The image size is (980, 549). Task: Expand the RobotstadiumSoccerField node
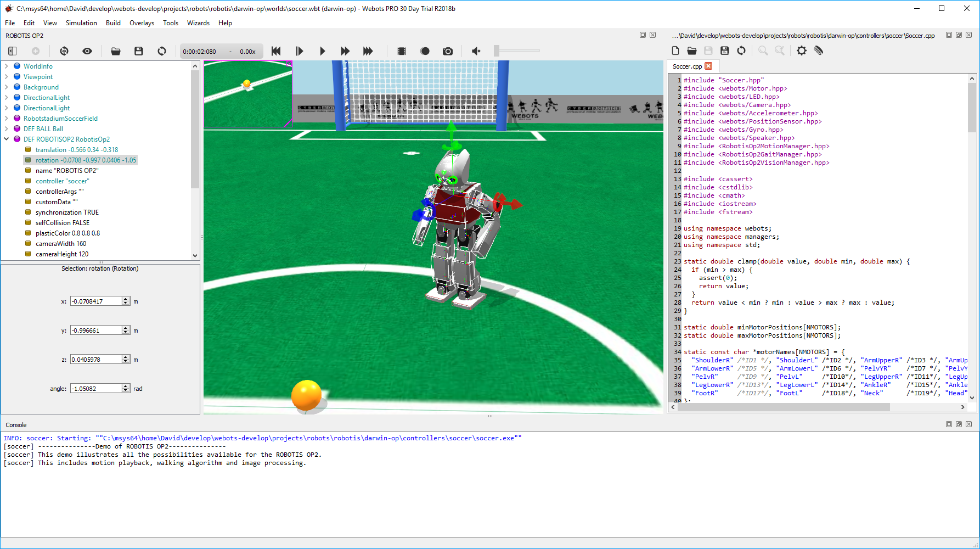click(6, 118)
